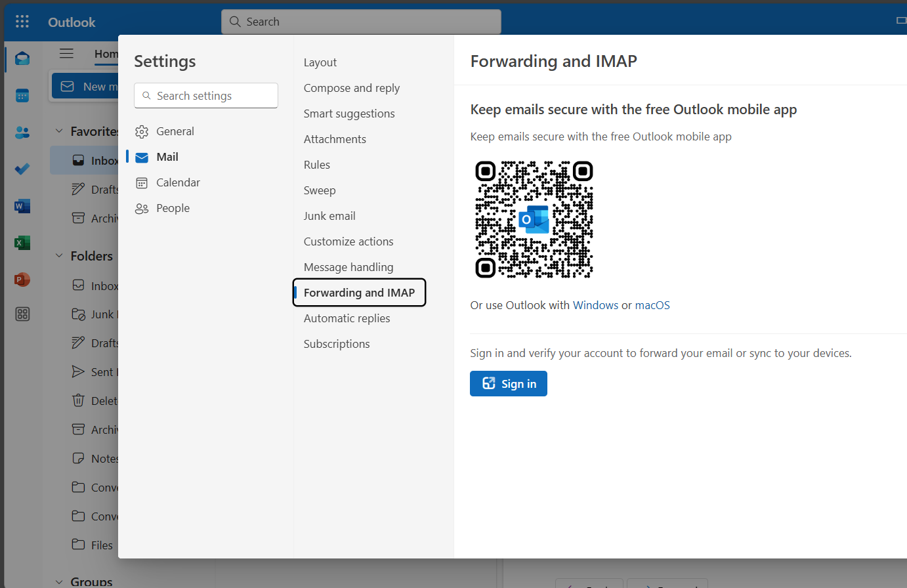Open the Junk Email folder
This screenshot has height=588, width=907.
click(x=84, y=314)
